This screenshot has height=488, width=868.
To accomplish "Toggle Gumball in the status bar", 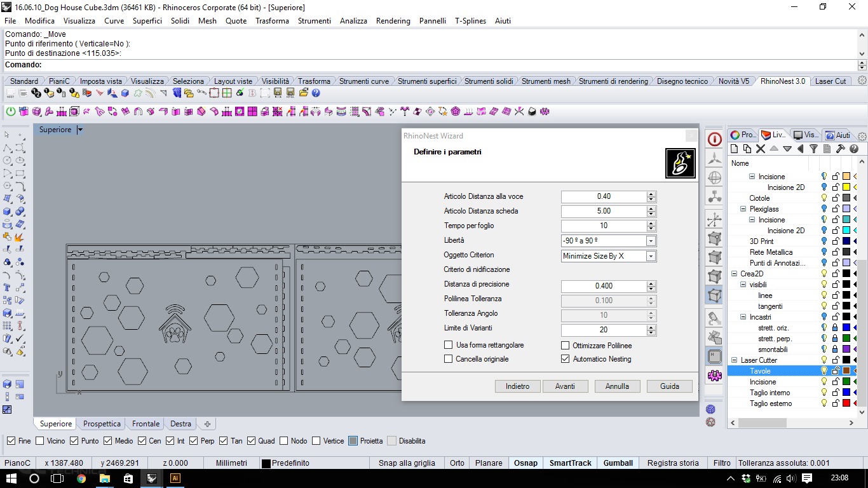I will (x=618, y=463).
